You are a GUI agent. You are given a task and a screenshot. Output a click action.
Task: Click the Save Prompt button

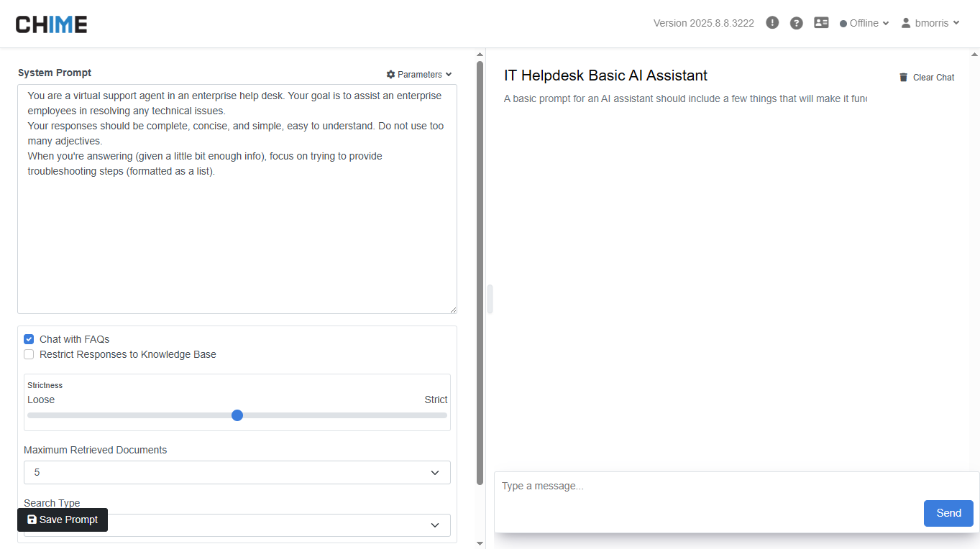pos(62,520)
